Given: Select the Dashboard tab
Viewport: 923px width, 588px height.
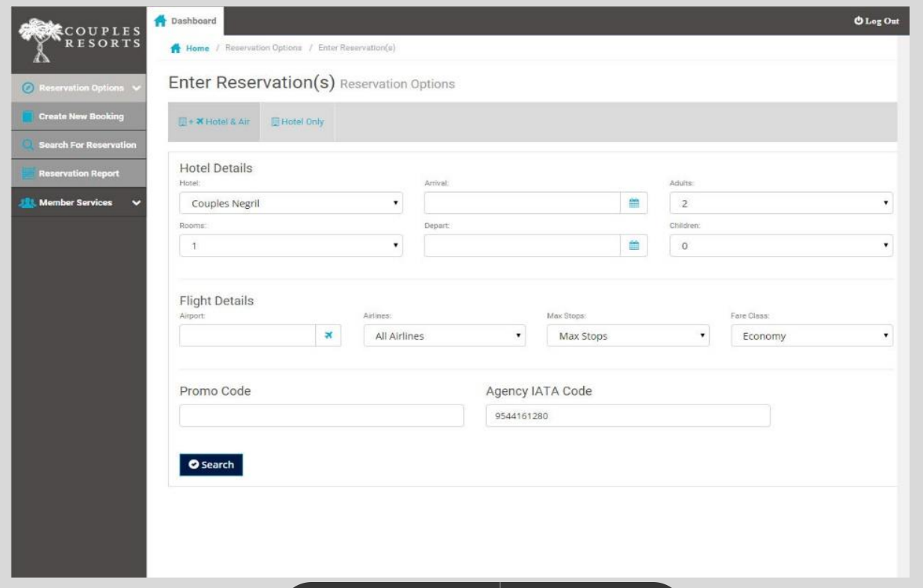Looking at the screenshot, I should tap(187, 20).
